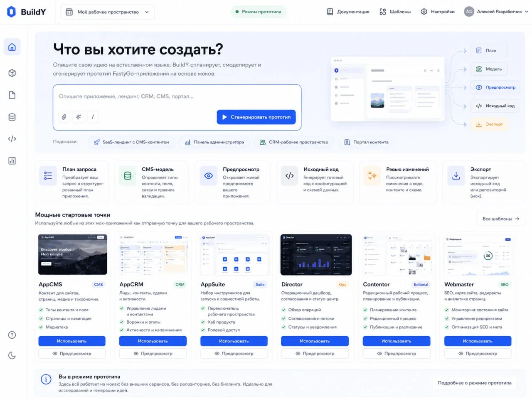Click the app description input field
Viewport: 532px width, 399px height.
[x=177, y=96]
